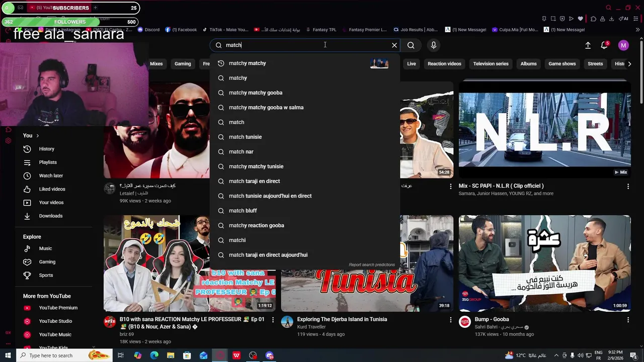Choose suggestion match tunisie
The width and height of the screenshot is (644, 362).
click(305, 137)
